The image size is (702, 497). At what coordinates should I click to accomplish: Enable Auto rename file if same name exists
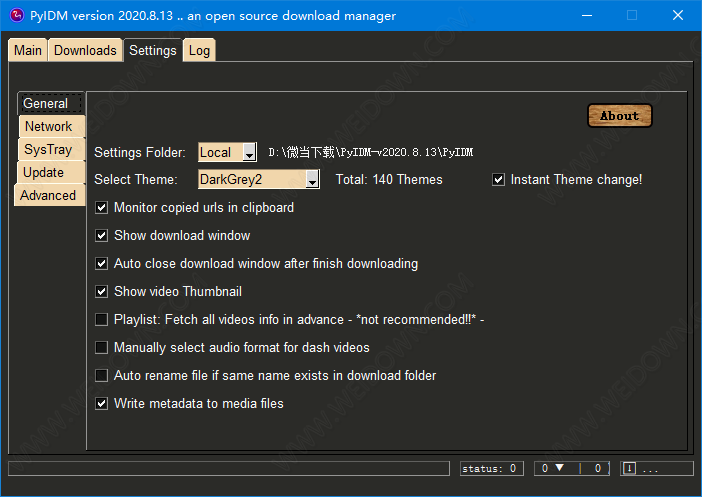pos(102,375)
